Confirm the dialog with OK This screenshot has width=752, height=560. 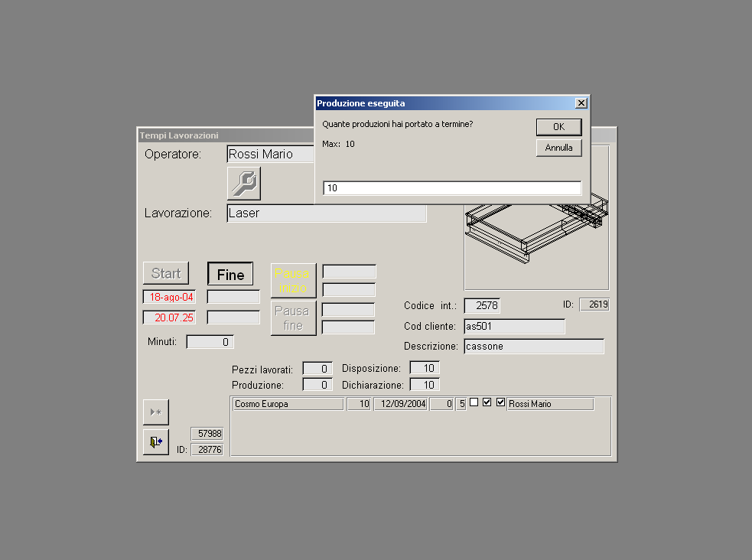tap(558, 127)
